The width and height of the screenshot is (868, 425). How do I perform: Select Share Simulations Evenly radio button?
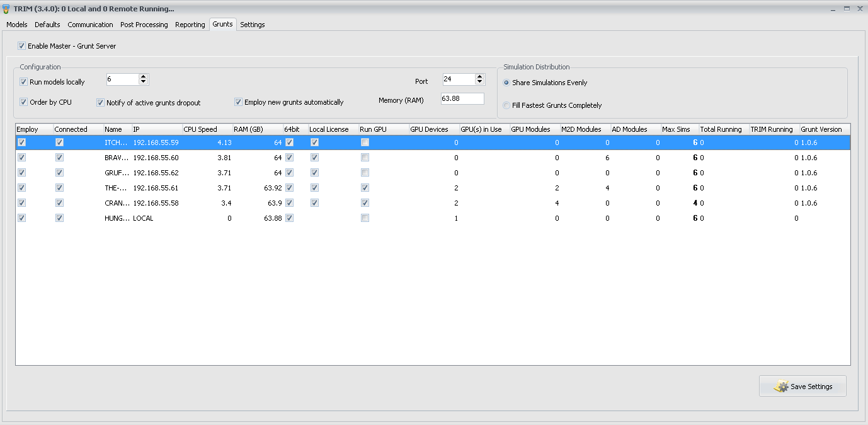[507, 83]
